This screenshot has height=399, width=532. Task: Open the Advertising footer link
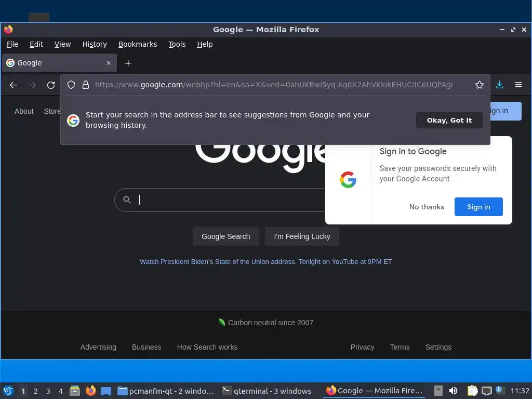coord(98,347)
